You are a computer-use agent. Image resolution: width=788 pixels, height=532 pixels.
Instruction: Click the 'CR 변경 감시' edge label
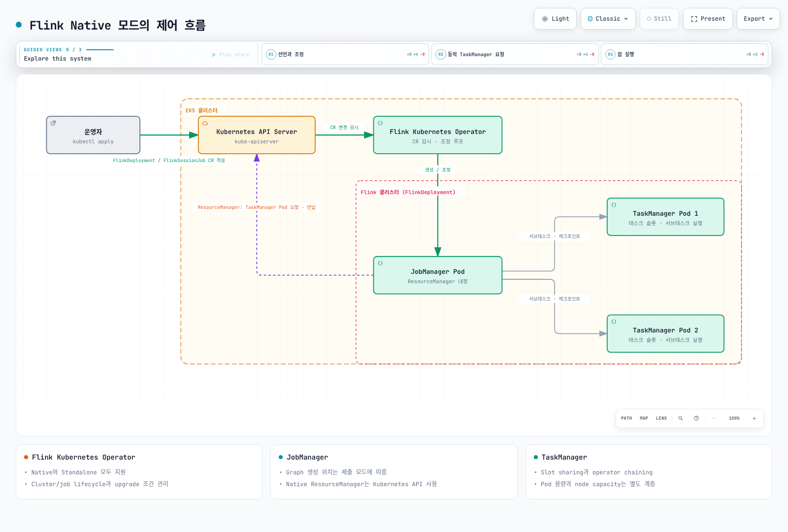point(344,128)
